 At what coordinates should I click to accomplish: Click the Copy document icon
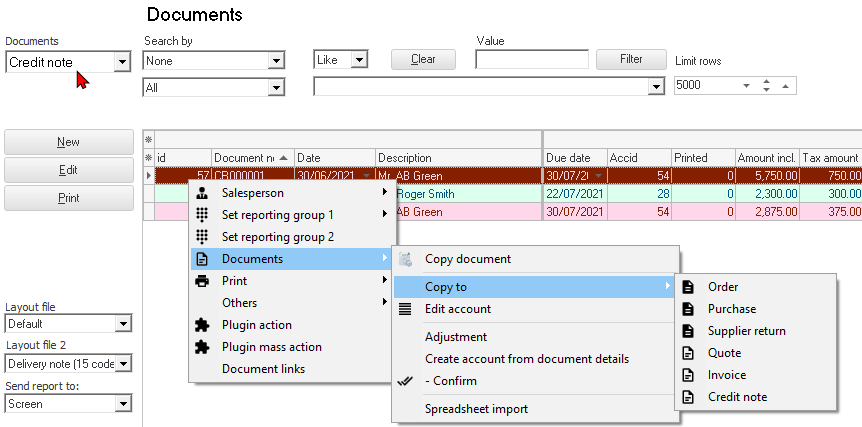405,259
